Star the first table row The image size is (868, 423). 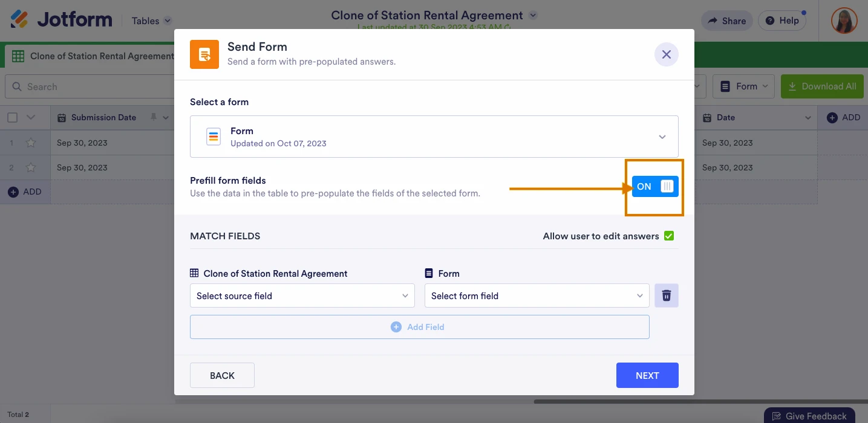click(x=31, y=143)
